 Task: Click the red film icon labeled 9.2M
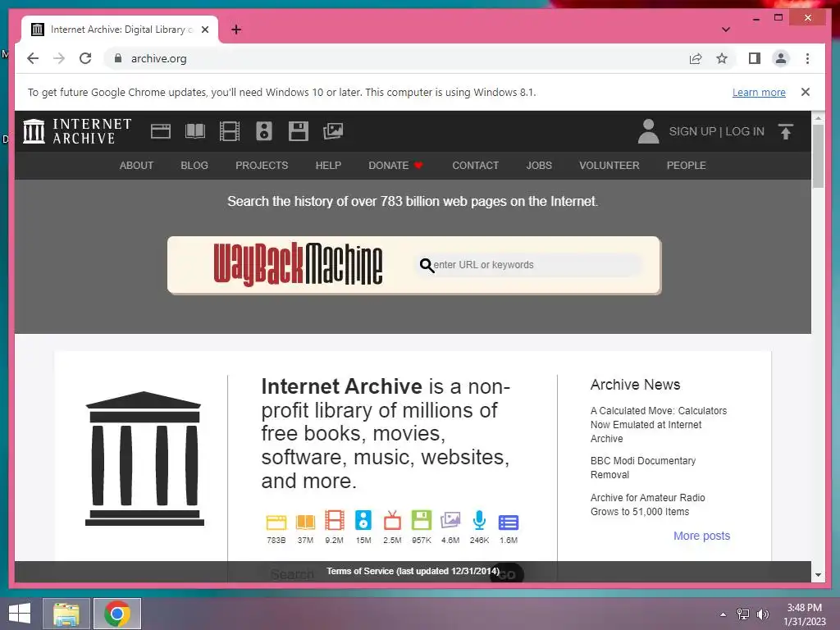pos(335,521)
